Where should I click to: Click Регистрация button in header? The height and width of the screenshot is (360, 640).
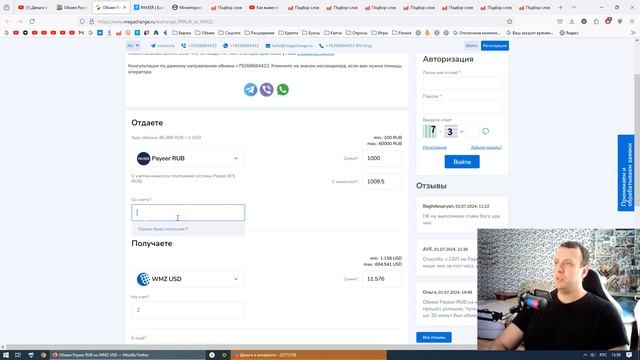[495, 46]
